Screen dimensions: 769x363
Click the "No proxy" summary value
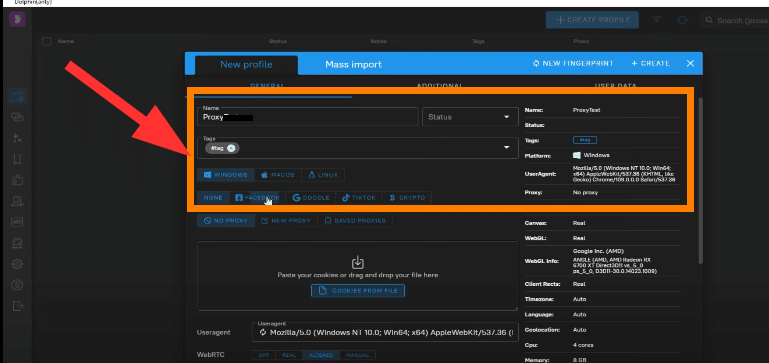pyautogui.click(x=585, y=193)
